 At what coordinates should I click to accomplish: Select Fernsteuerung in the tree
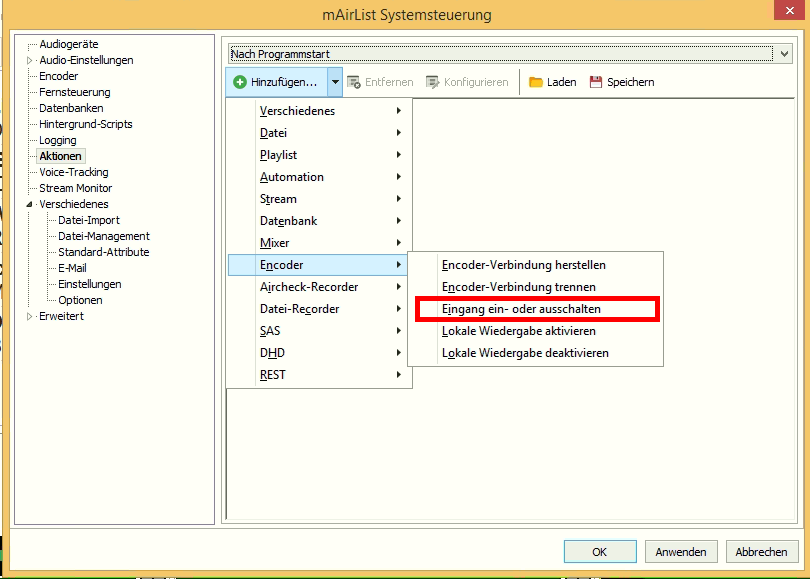75,92
